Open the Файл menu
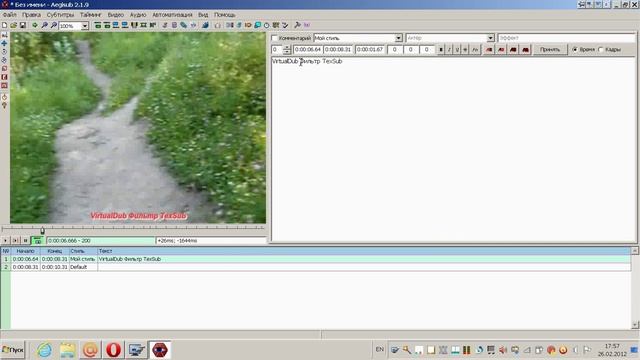 [10, 15]
